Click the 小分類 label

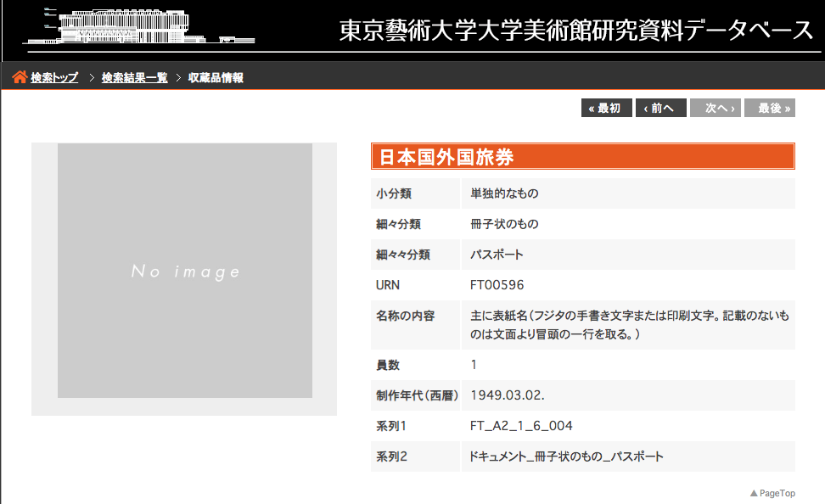394,193
